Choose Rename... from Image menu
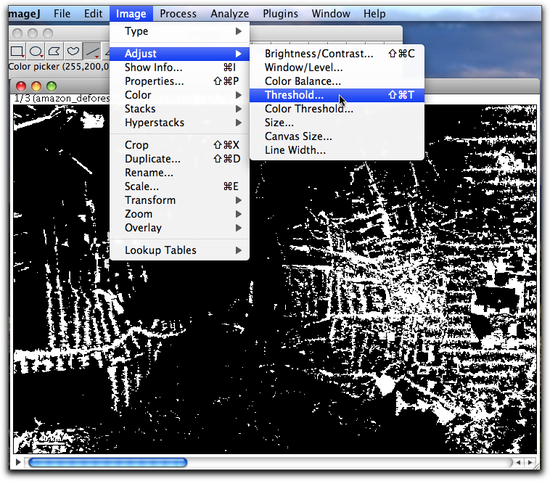 coord(180,173)
